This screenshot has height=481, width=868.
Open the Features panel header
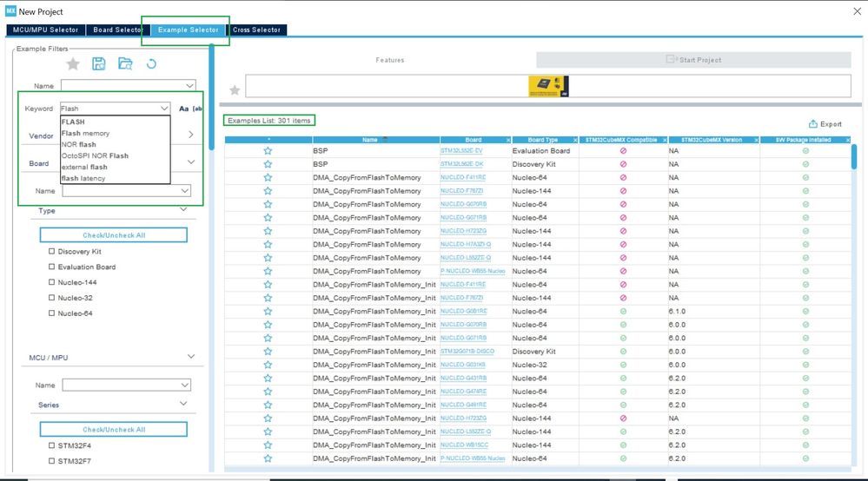pyautogui.click(x=390, y=60)
